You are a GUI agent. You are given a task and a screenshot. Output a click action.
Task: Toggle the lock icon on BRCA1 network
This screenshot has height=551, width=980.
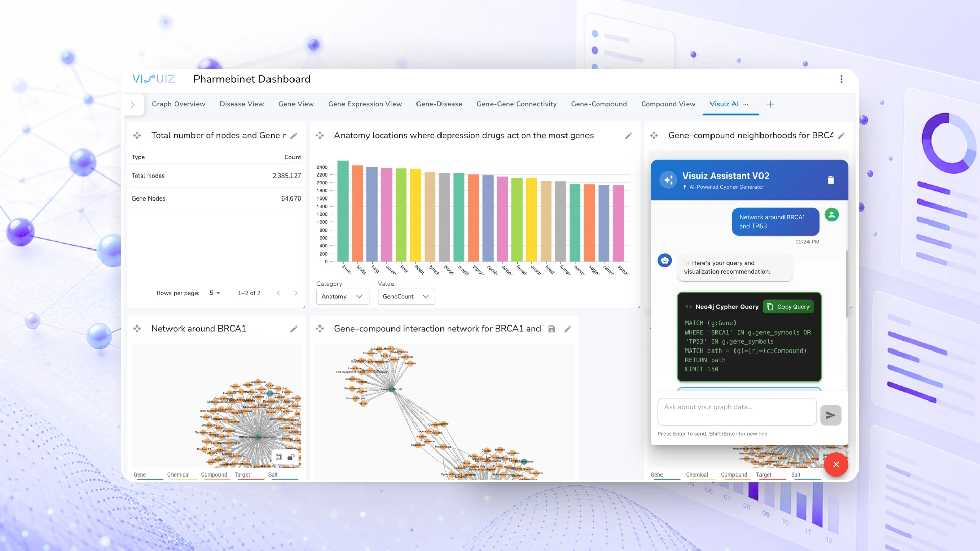(x=290, y=457)
